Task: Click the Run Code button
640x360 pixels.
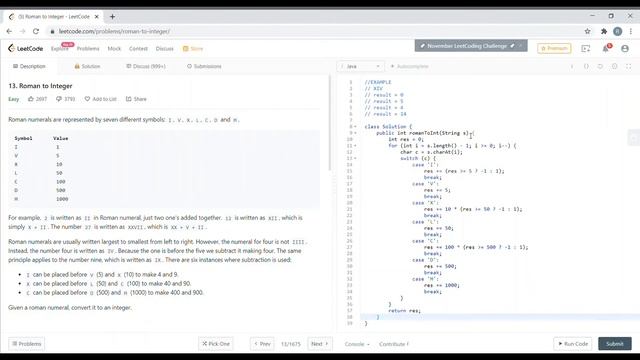Action: (x=573, y=344)
